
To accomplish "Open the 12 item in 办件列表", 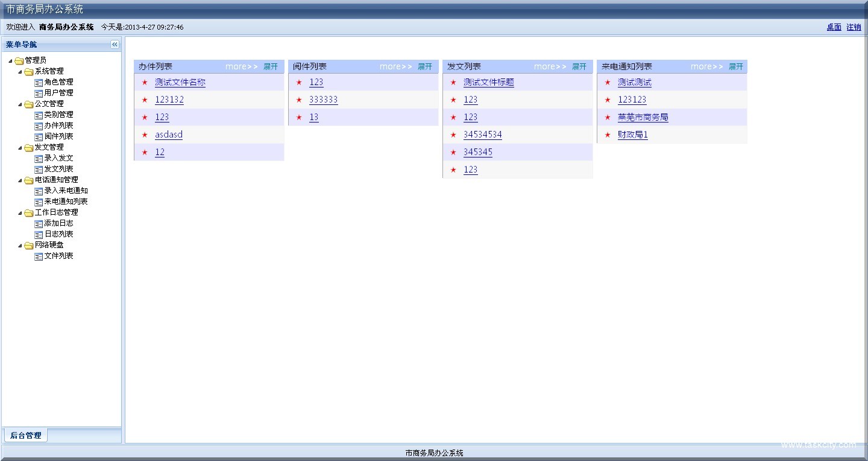I will 160,152.
